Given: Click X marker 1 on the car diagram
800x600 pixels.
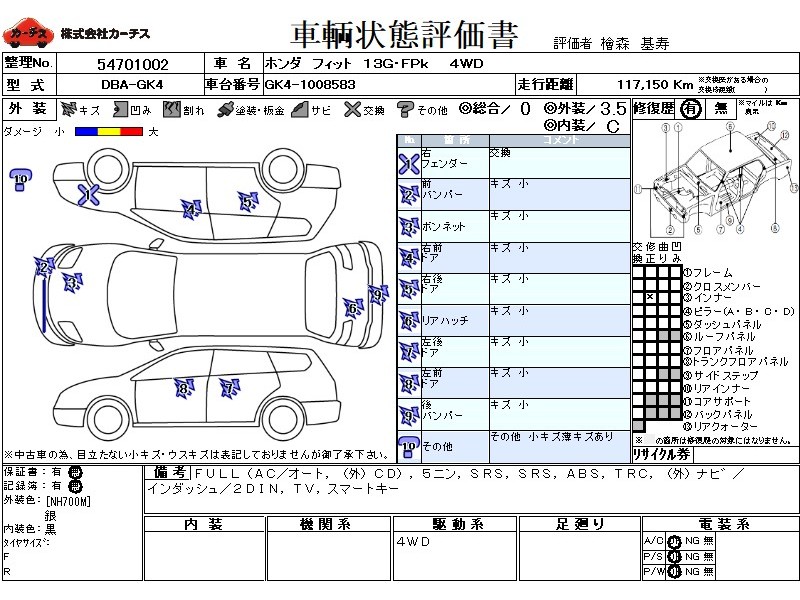Looking at the screenshot, I should click(x=88, y=195).
